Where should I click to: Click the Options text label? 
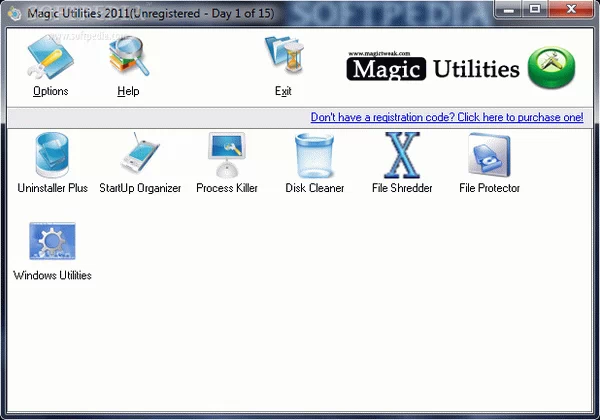point(51,91)
